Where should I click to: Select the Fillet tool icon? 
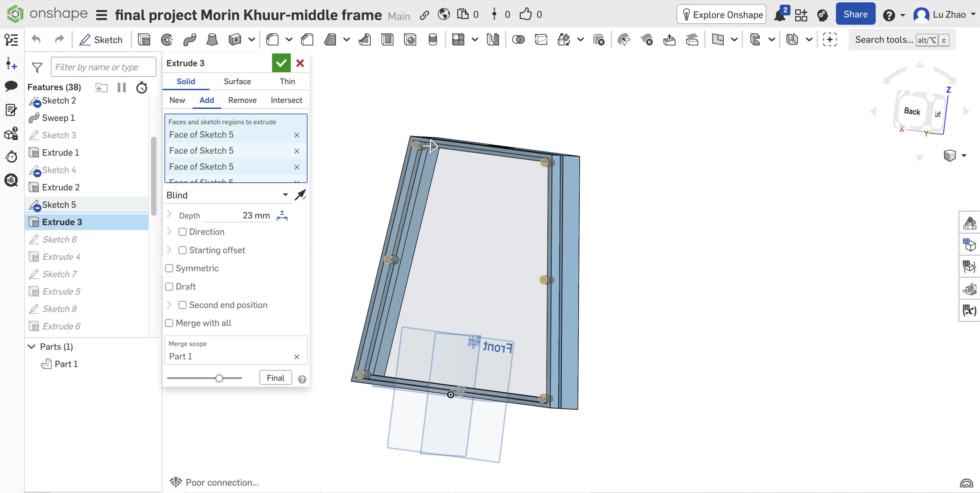point(272,40)
